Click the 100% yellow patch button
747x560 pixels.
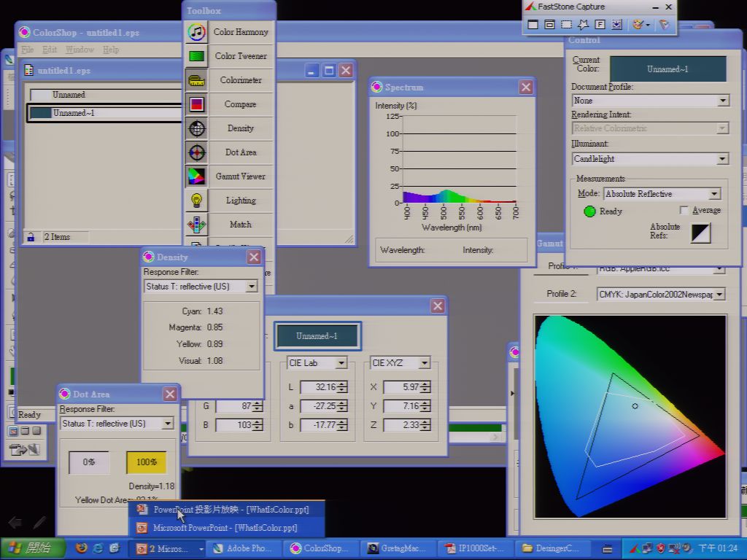click(146, 462)
